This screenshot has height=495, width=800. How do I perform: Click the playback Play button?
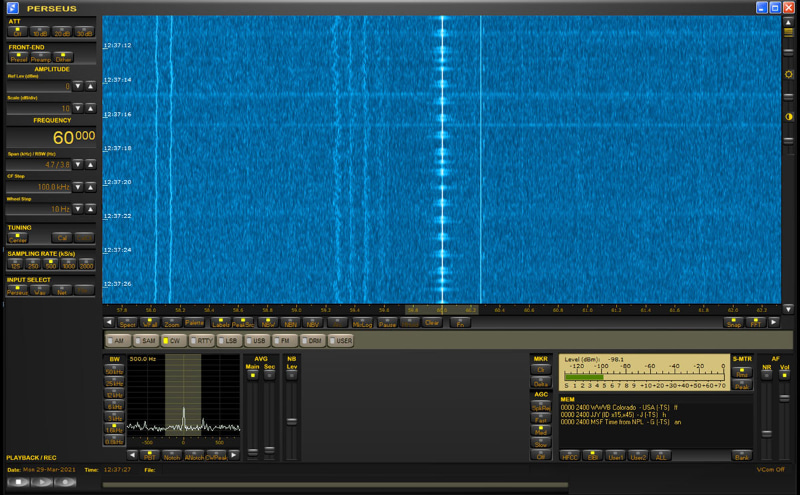tap(42, 482)
